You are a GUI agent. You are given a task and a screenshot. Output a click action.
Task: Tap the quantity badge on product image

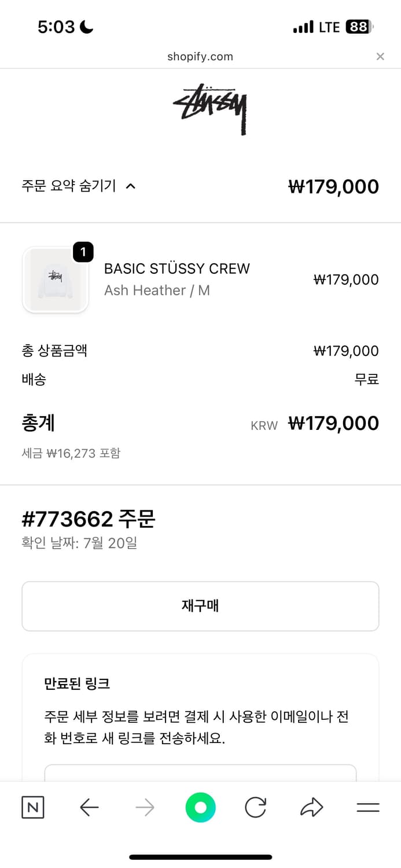coord(83,252)
